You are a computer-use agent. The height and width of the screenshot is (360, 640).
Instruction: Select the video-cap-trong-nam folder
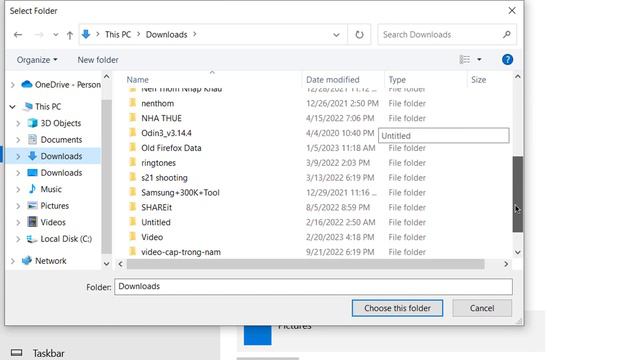coord(181,252)
